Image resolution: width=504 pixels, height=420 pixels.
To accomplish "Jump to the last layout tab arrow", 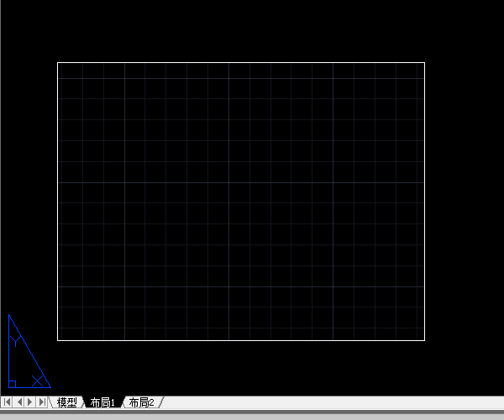I will (41, 402).
